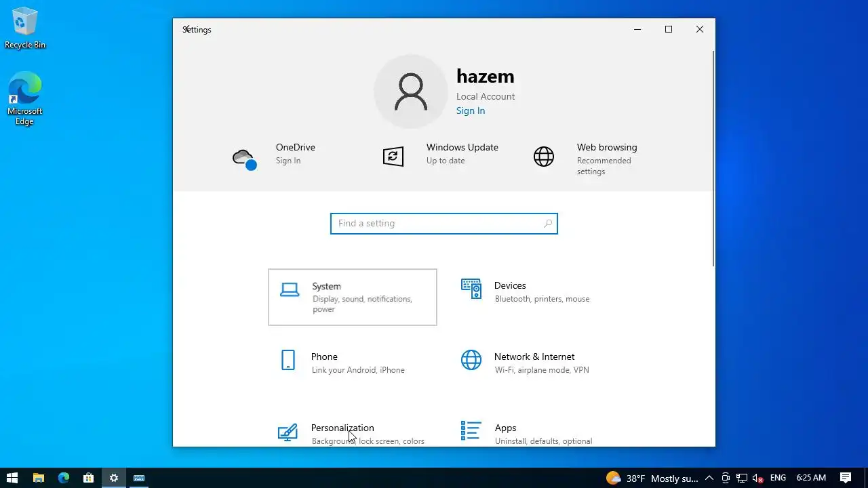Click the Sign In link under Local Account
This screenshot has height=488, width=868.
(471, 111)
